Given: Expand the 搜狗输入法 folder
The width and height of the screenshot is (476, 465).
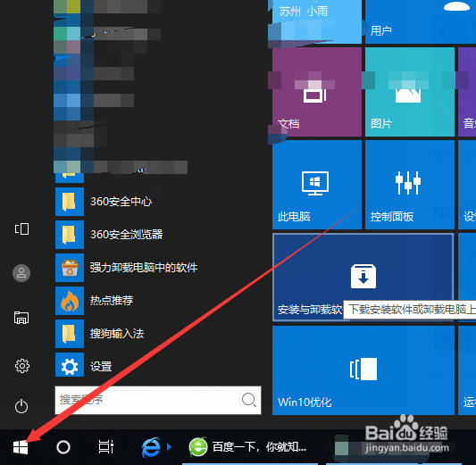Looking at the screenshot, I should (x=158, y=334).
